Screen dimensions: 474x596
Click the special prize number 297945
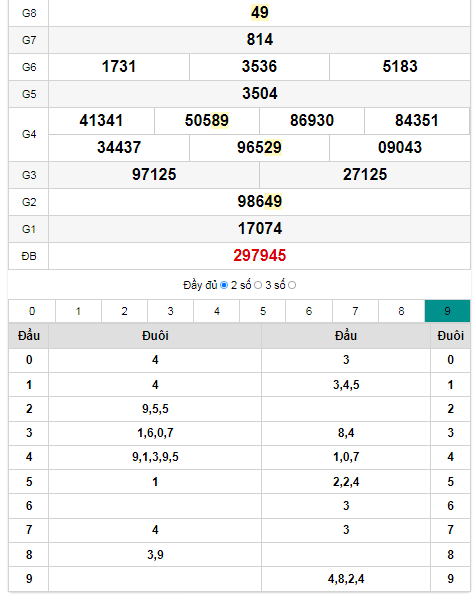point(260,256)
